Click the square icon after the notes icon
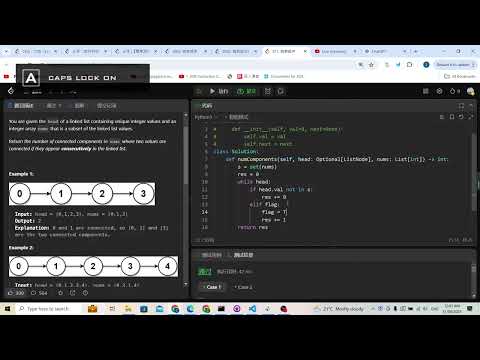The width and height of the screenshot is (480, 360). (x=281, y=91)
